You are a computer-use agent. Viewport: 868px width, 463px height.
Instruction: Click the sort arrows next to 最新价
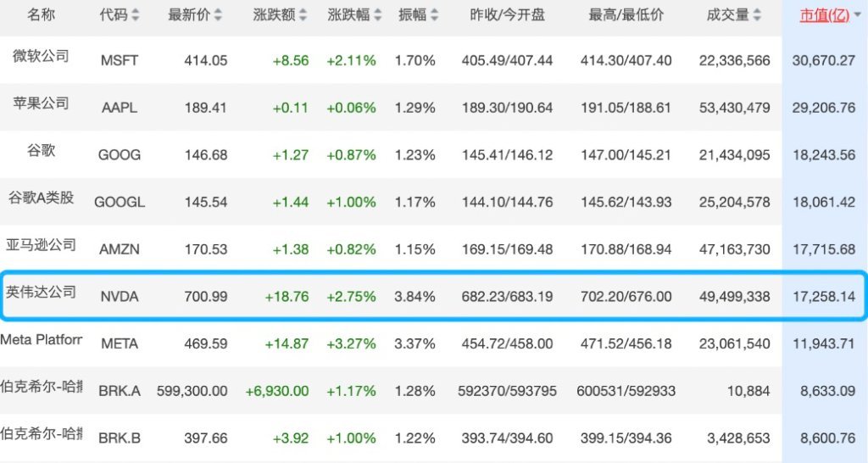point(218,16)
